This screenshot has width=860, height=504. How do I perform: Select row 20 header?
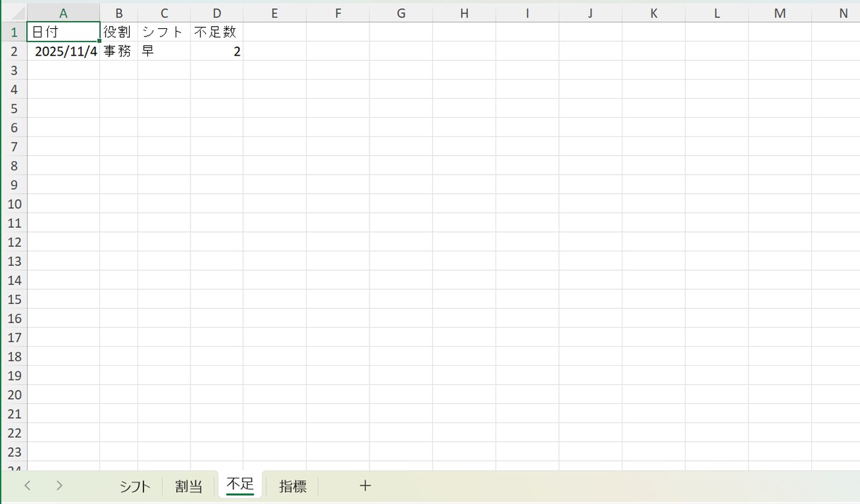coord(14,395)
